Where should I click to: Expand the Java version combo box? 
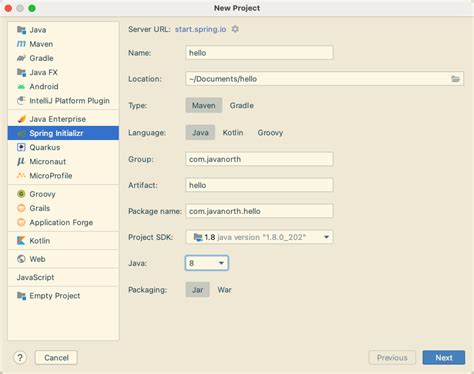tap(207, 263)
